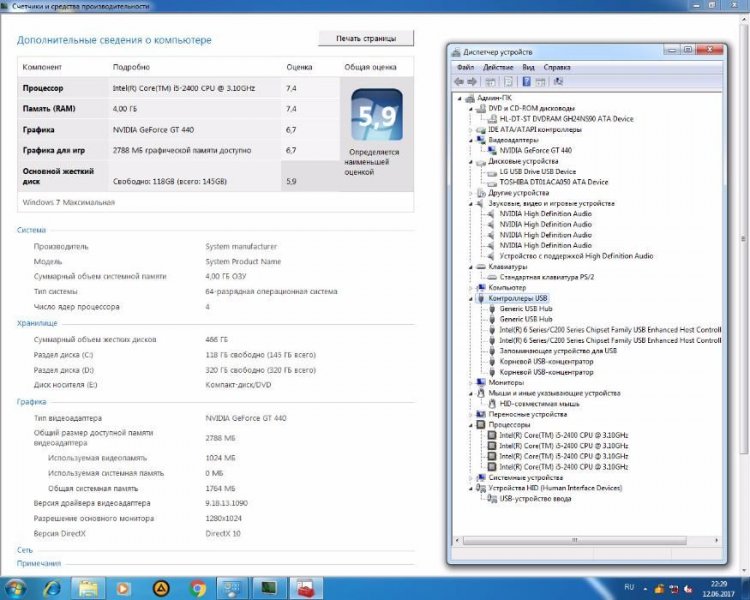
Task: Click Scan for hardware changes toolbar icon
Action: click(x=558, y=81)
